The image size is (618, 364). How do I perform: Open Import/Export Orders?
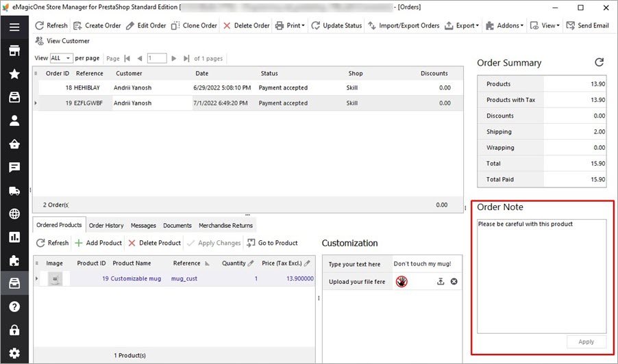[404, 25]
